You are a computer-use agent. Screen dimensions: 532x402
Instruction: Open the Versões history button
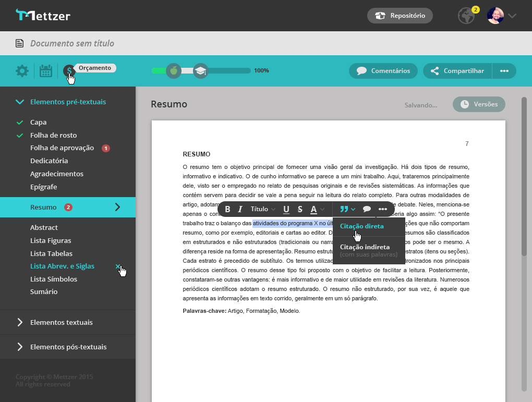click(x=479, y=104)
